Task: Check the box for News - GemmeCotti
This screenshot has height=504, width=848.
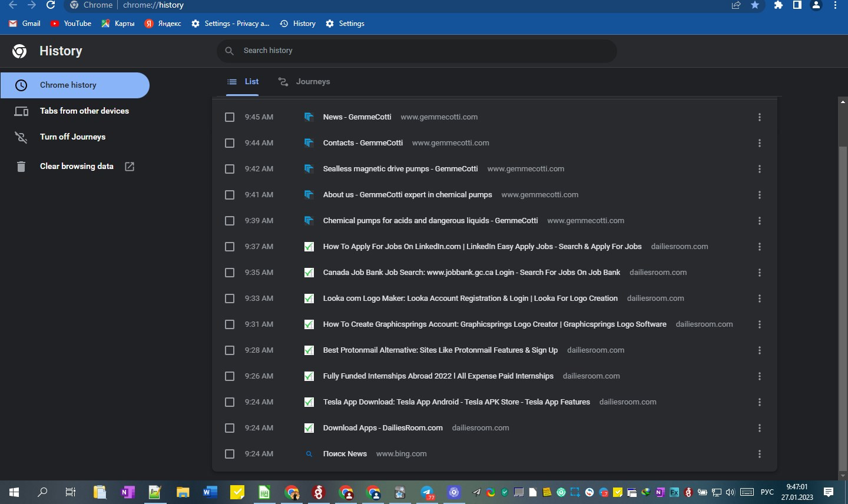Action: [230, 117]
